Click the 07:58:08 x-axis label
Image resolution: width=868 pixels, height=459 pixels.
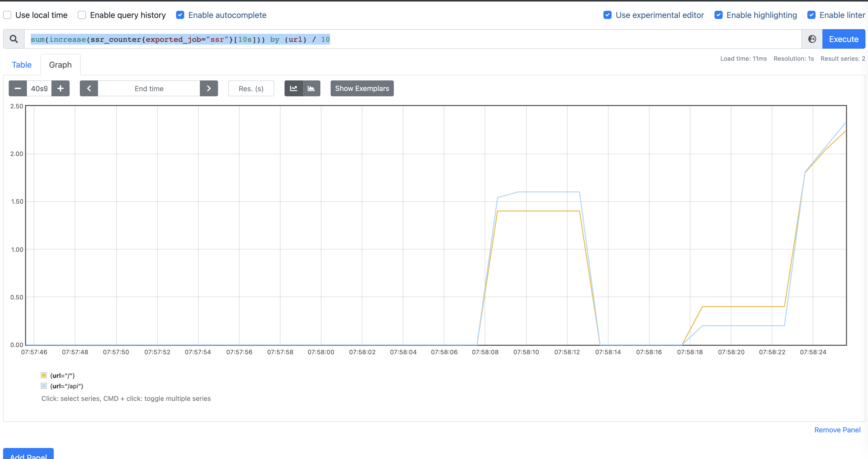coord(485,352)
